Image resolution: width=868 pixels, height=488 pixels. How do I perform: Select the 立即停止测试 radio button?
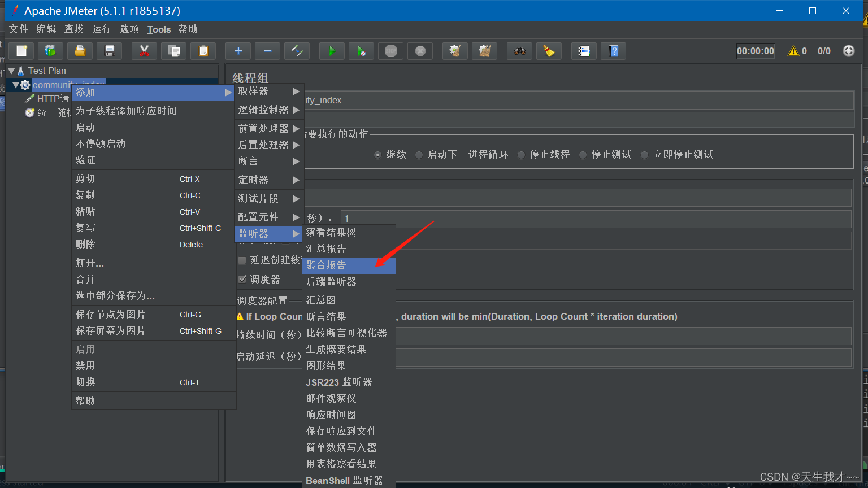coord(644,155)
